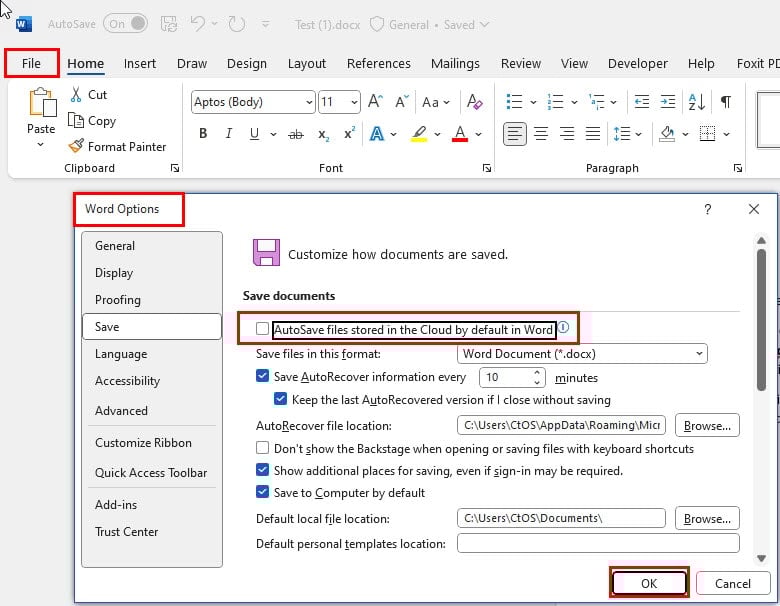This screenshot has height=606, width=780.
Task: Insert a bullet list
Action: click(x=514, y=101)
